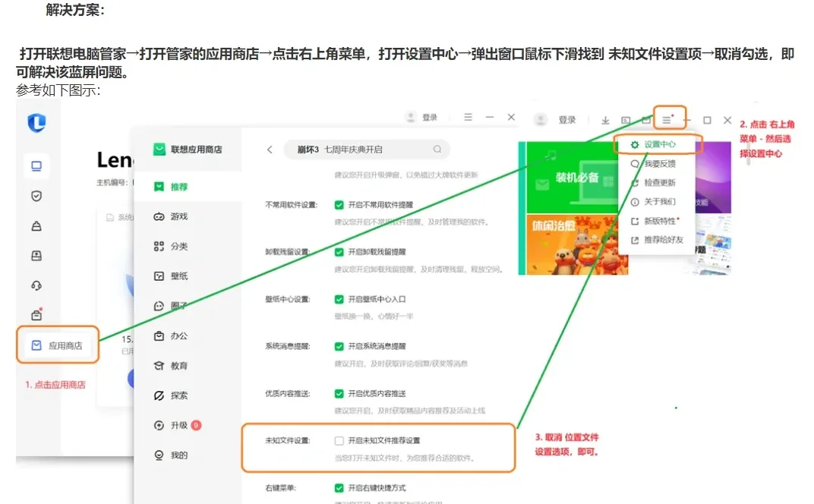Viewport: 814px width, 504px height.
Task: Click the download icon in the title bar
Action: [604, 120]
